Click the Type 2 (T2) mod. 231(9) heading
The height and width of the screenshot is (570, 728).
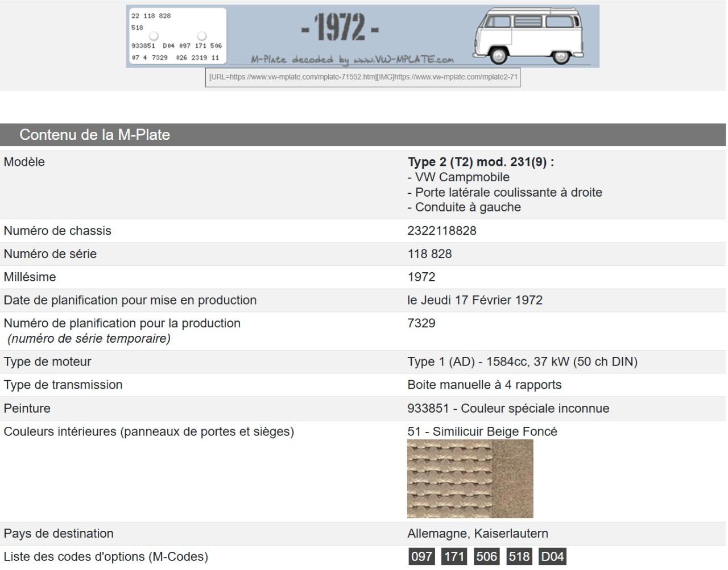pos(481,162)
